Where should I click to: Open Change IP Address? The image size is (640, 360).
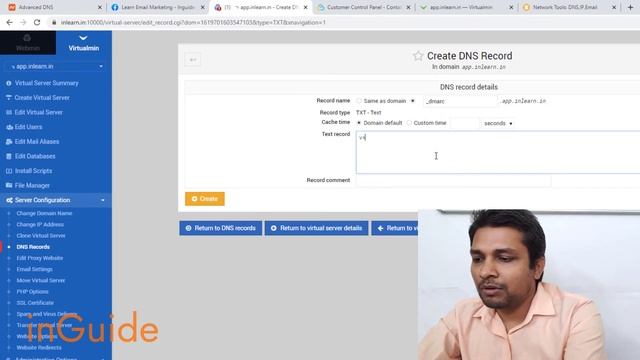coord(40,224)
